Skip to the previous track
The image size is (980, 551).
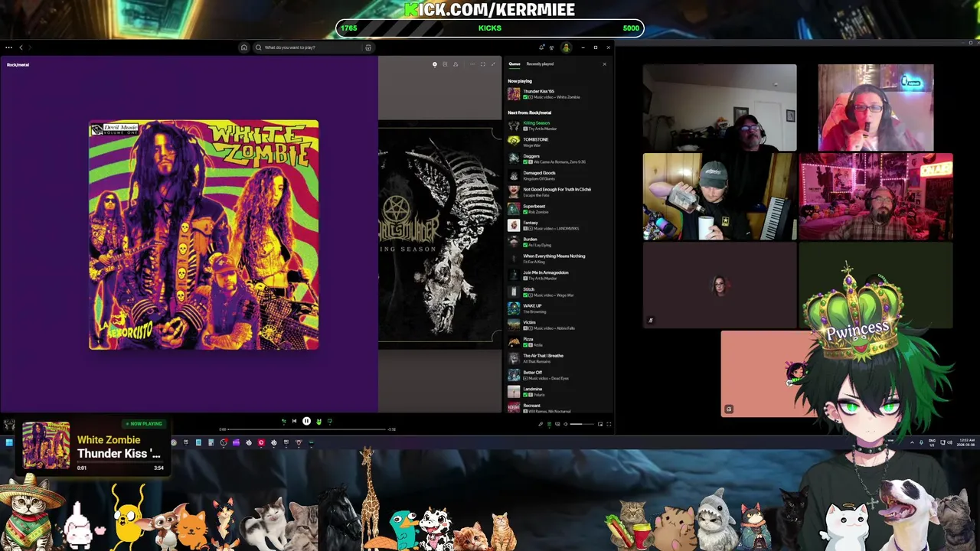294,421
